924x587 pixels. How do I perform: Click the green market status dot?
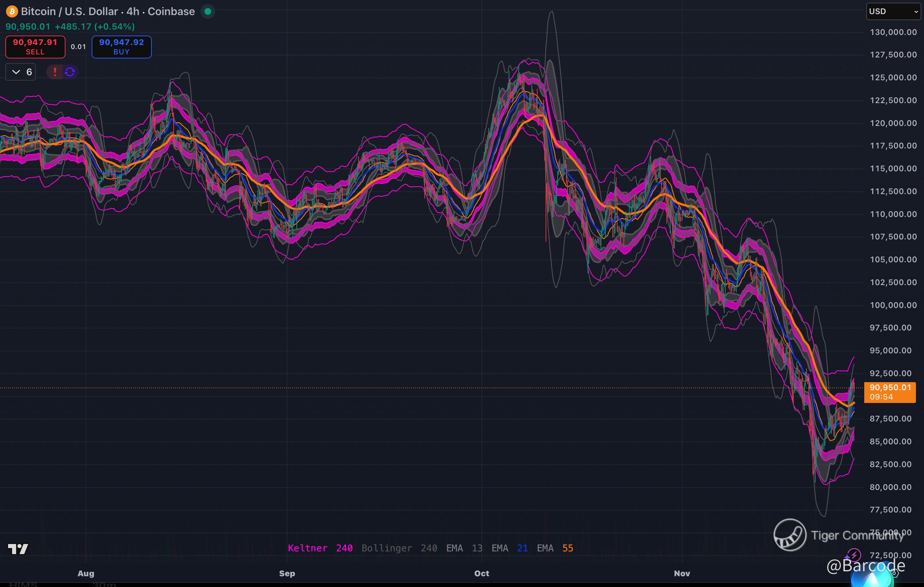click(207, 11)
